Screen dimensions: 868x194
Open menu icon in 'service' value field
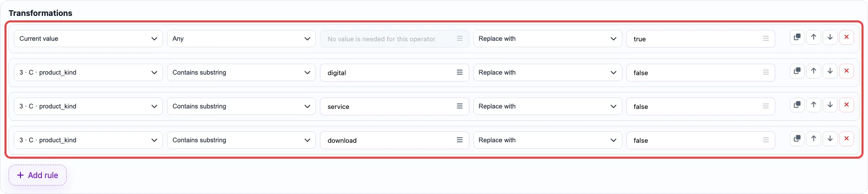point(459,106)
